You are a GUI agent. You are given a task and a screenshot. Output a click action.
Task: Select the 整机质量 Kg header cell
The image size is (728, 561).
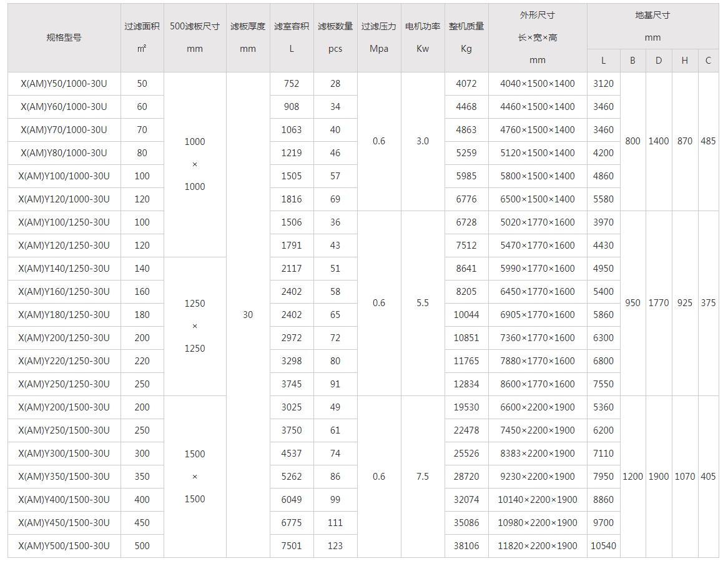pos(466,37)
